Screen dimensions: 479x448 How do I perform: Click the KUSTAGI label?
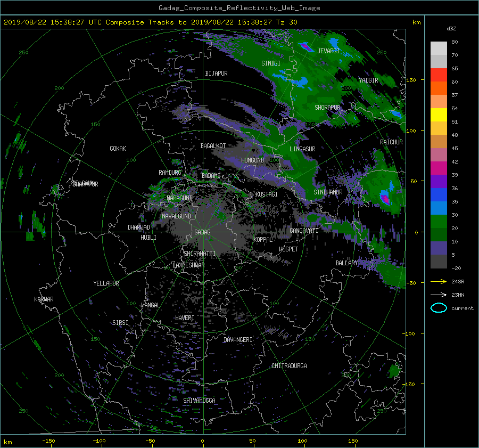(x=267, y=194)
